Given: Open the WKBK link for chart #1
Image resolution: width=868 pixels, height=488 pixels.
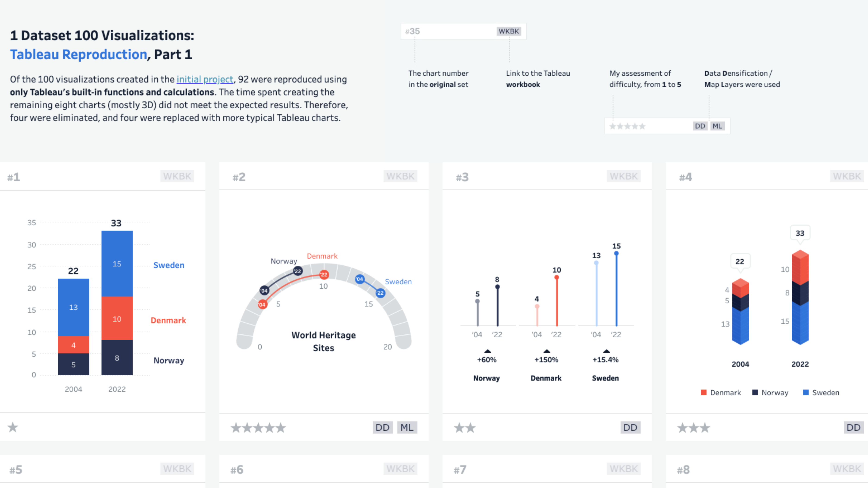Looking at the screenshot, I should (177, 176).
